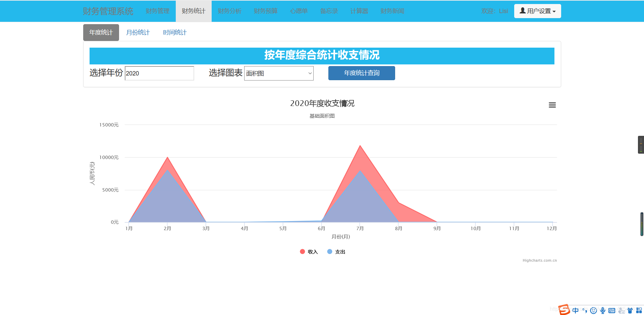Expand the 用户设置 dropdown menu
The image size is (644, 315).
(537, 11)
